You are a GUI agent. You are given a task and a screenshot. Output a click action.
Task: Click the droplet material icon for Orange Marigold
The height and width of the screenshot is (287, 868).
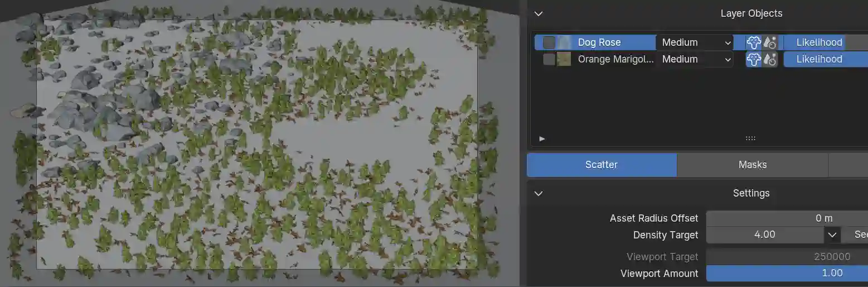pos(770,59)
